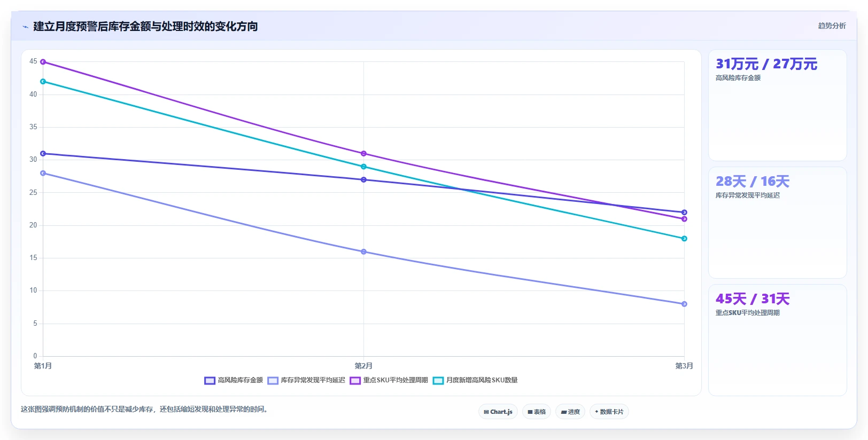
Task: Click the y-axis label 40
Action: coord(33,95)
